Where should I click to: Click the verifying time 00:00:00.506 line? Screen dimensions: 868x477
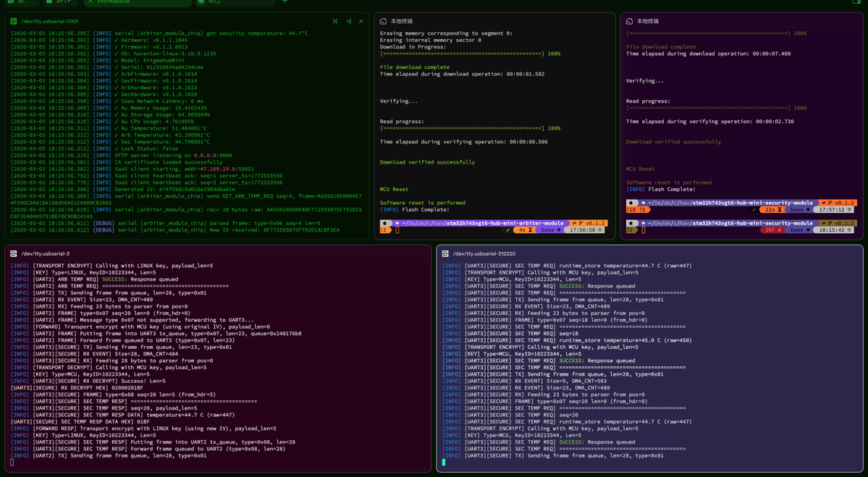point(463,142)
